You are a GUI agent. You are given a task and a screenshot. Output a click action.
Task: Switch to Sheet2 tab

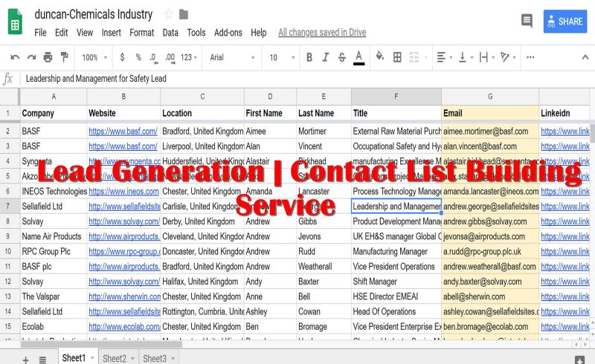point(118,358)
